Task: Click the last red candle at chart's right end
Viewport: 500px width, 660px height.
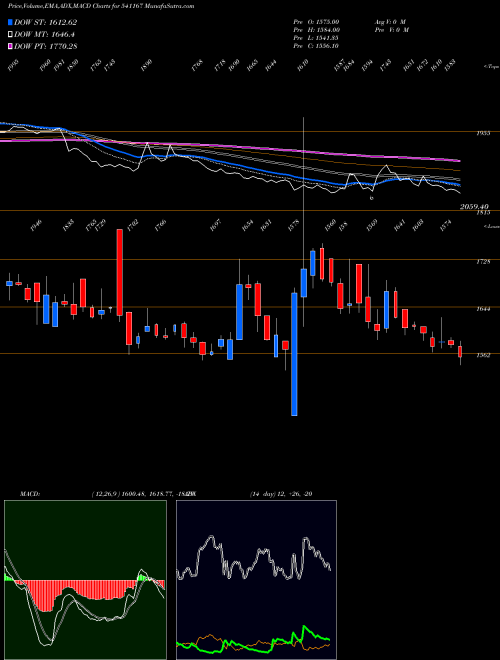Action: (x=460, y=352)
